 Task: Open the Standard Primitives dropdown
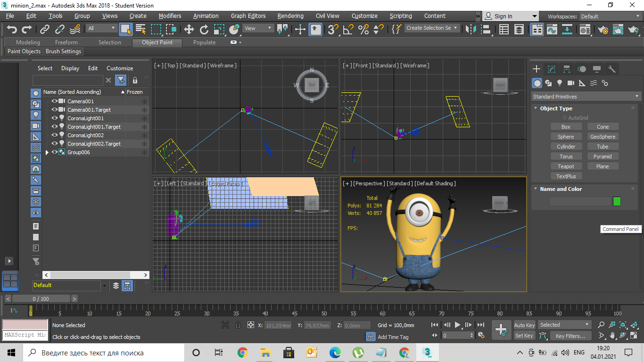586,97
